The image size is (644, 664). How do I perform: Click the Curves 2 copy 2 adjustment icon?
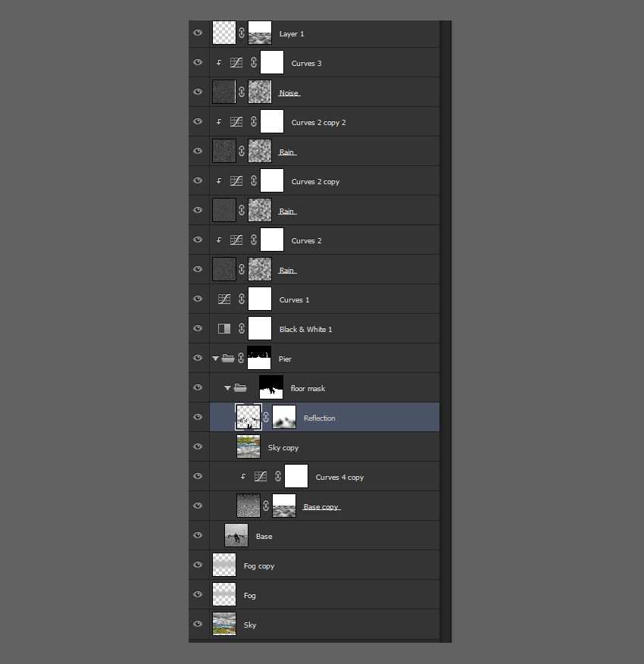(236, 122)
